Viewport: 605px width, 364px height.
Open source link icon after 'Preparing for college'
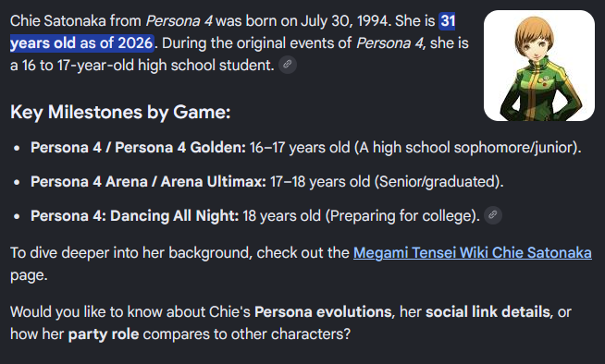pos(493,215)
